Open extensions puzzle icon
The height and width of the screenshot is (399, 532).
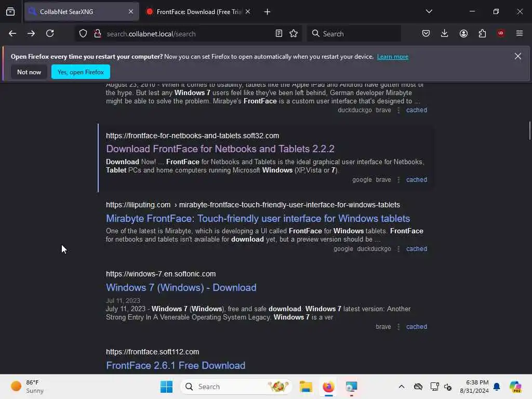coord(482,33)
